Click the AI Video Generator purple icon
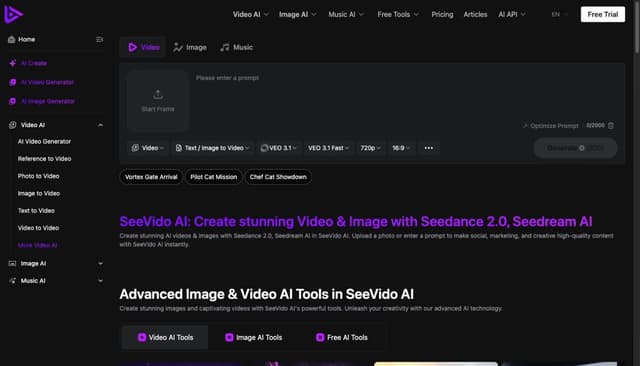The height and width of the screenshot is (366, 640). (x=13, y=82)
